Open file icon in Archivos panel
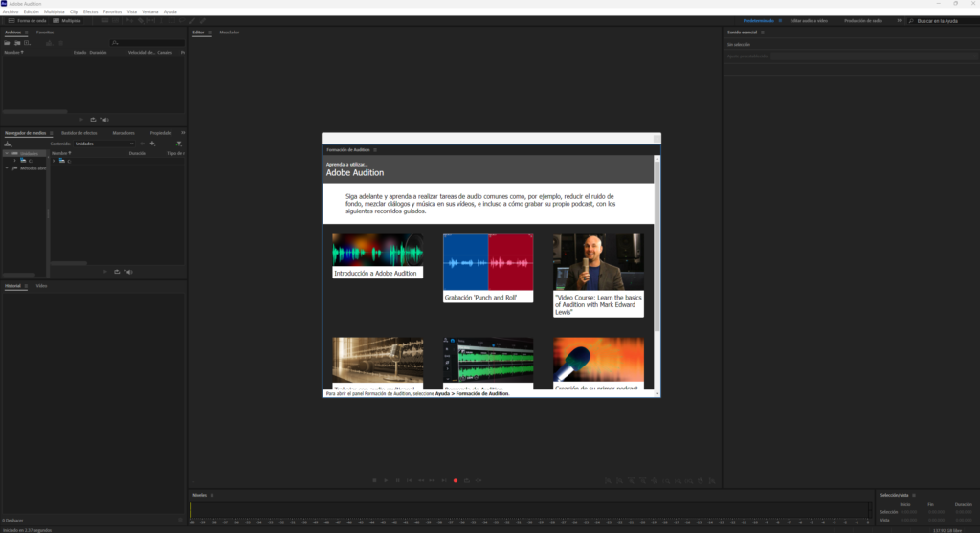Screen dimensions: 980x533 point(7,43)
